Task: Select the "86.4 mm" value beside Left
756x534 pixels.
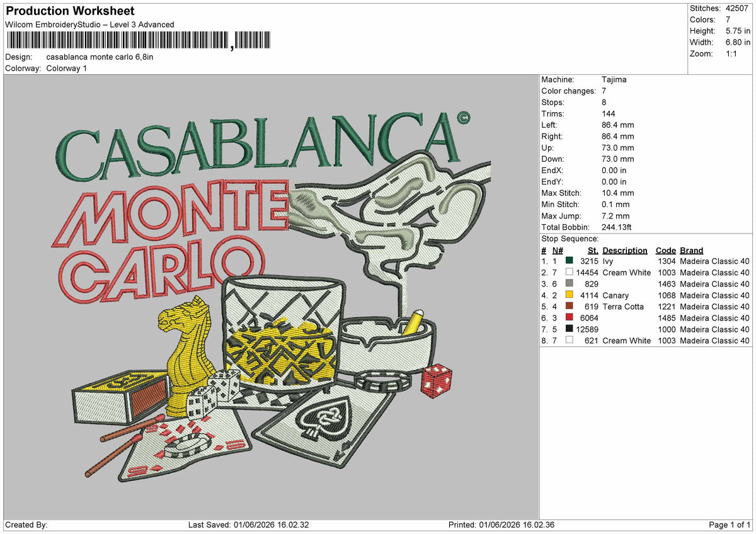Action: (x=618, y=125)
